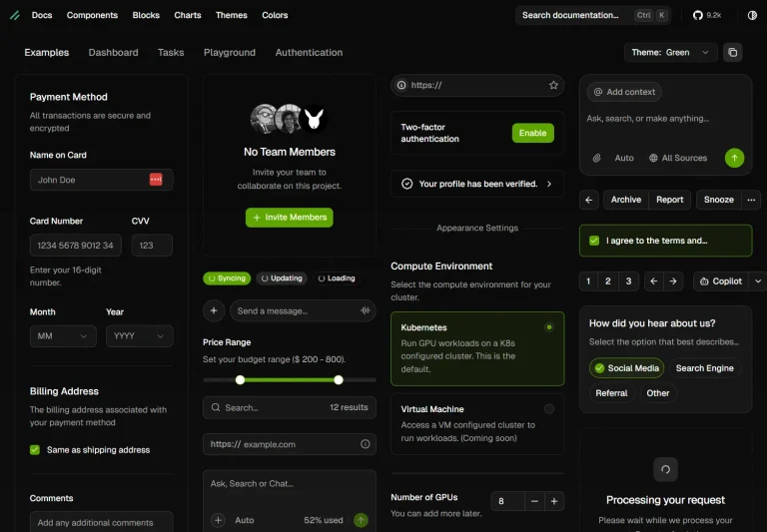767x532 pixels.
Task: Click the Card Number input field
Action: [75, 246]
